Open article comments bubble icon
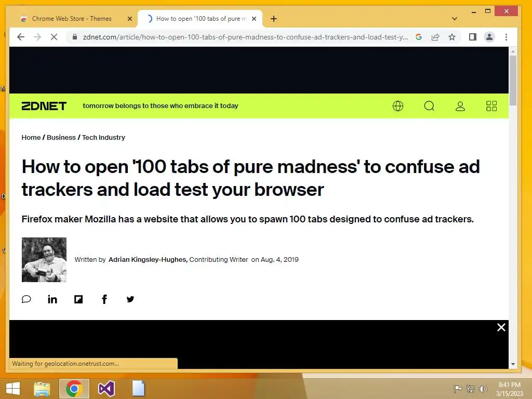The image size is (532, 399). [26, 299]
